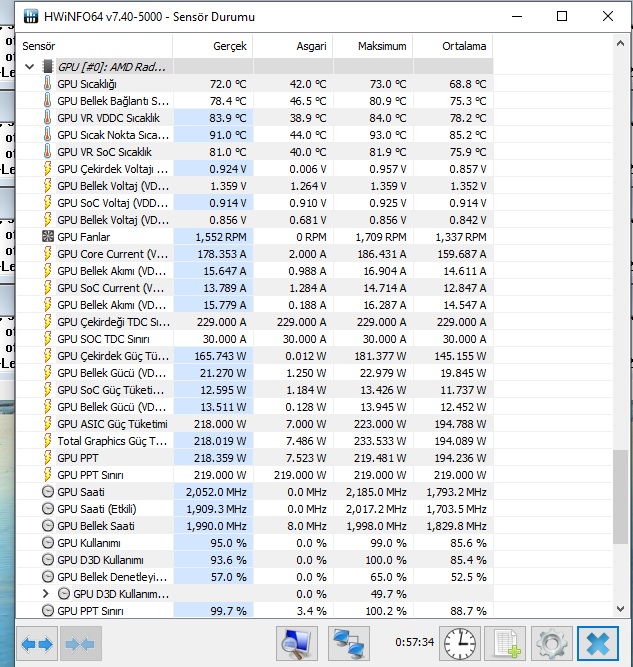Maximize the HWiNFO64 sensor window

[x=562, y=17]
